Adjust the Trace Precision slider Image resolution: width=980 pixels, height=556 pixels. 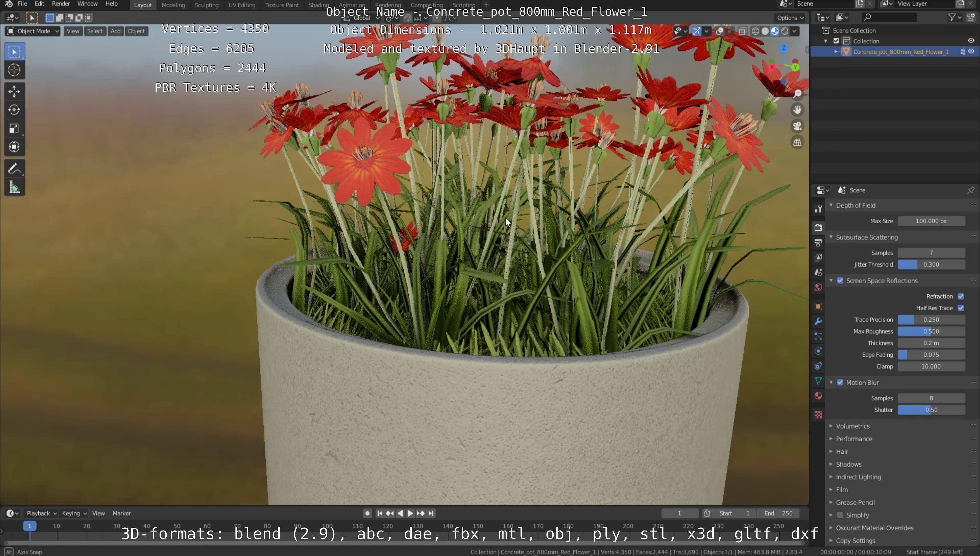[931, 320]
